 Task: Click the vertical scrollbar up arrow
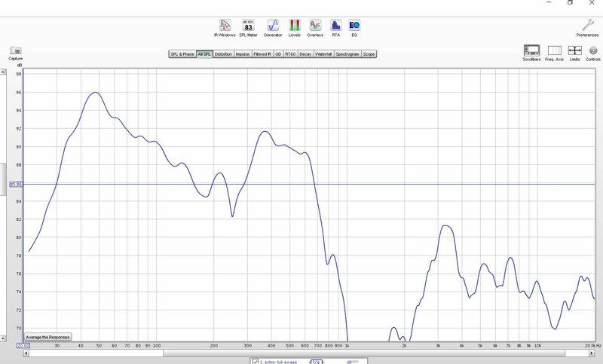3,72
